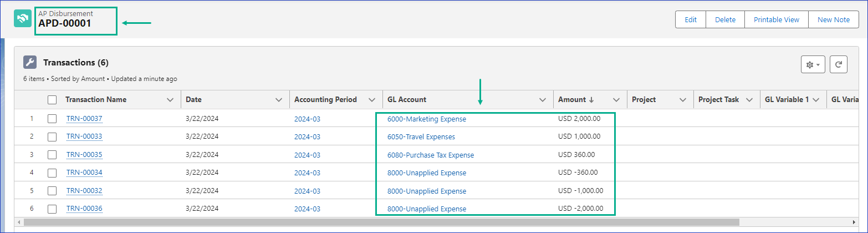868x233 pixels.
Task: Open period 2024-03 for TRN-00034
Action: tap(307, 173)
